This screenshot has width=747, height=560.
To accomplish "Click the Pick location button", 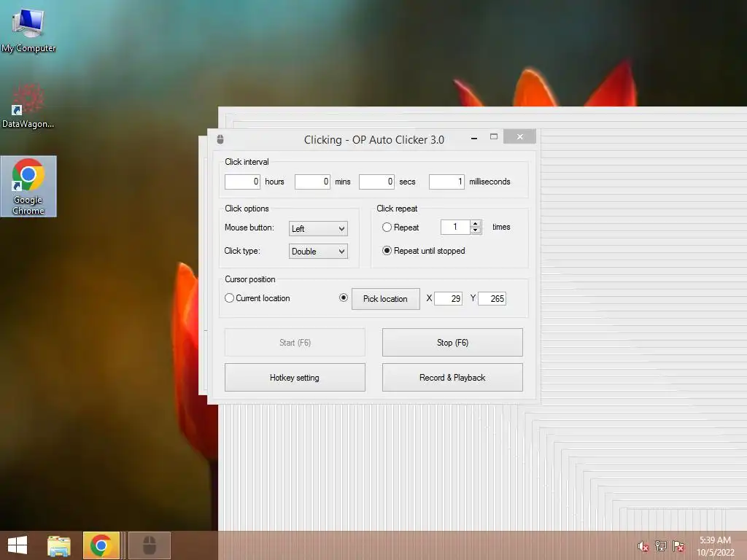I will click(385, 298).
